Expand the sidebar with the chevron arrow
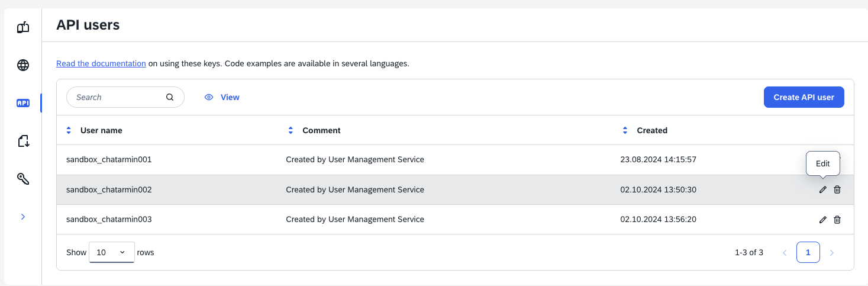 (x=23, y=217)
